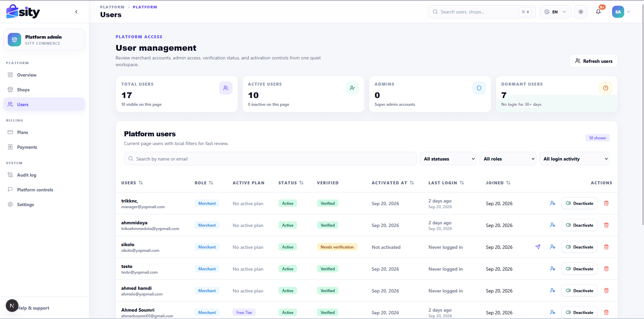The image size is (644, 319).
Task: Toggle the light/dark theme sun icon
Action: [x=581, y=12]
